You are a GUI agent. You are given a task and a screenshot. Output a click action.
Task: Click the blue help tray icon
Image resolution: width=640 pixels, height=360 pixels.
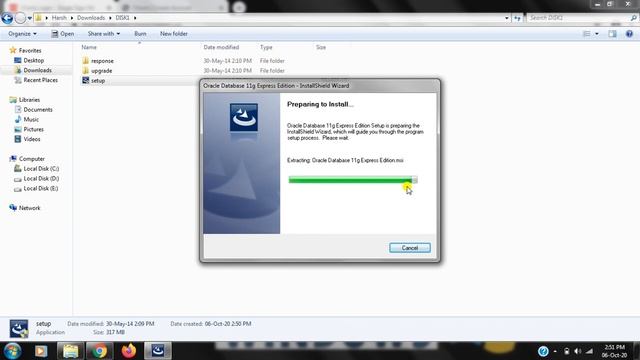click(x=543, y=351)
